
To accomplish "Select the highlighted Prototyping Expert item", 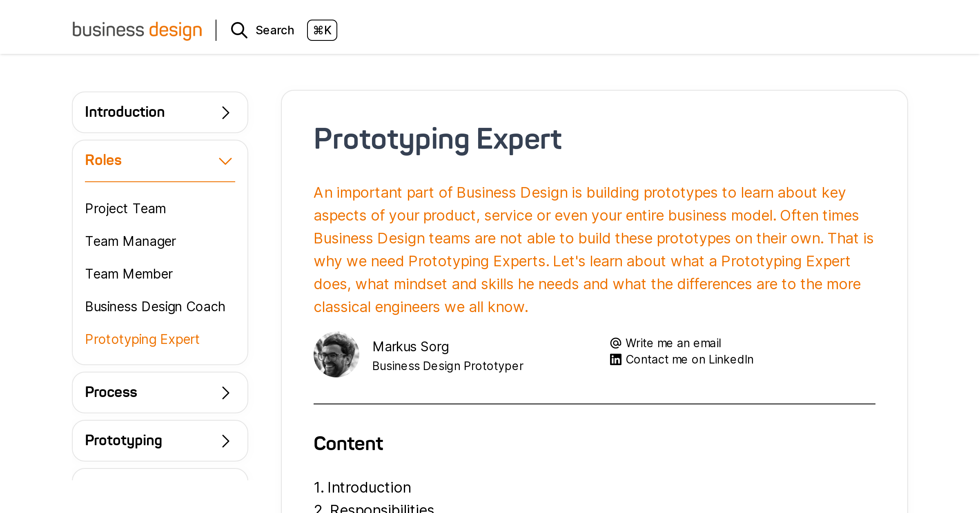I will click(x=142, y=339).
